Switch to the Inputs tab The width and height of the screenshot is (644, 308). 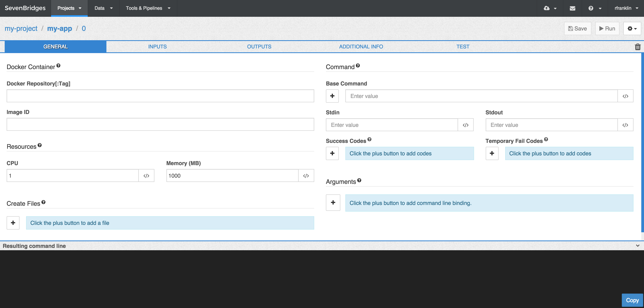click(x=157, y=46)
